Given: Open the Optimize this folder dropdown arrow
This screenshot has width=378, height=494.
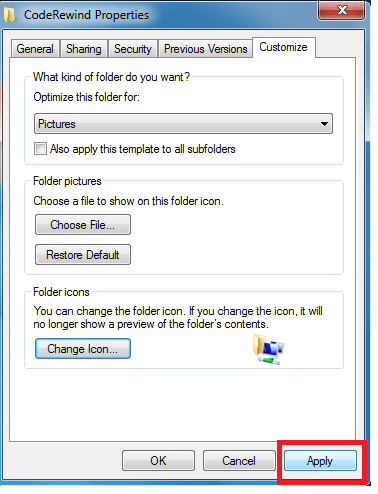Looking at the screenshot, I should (324, 124).
